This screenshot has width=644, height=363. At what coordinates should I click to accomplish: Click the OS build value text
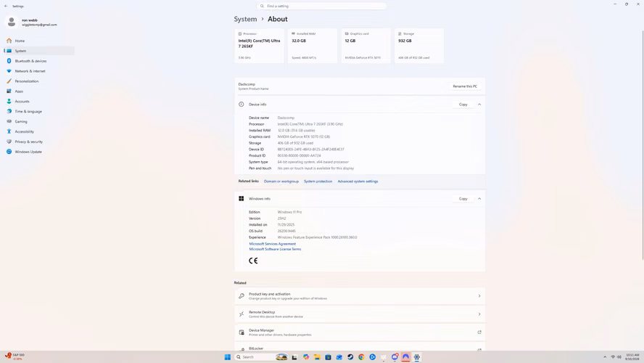click(286, 231)
